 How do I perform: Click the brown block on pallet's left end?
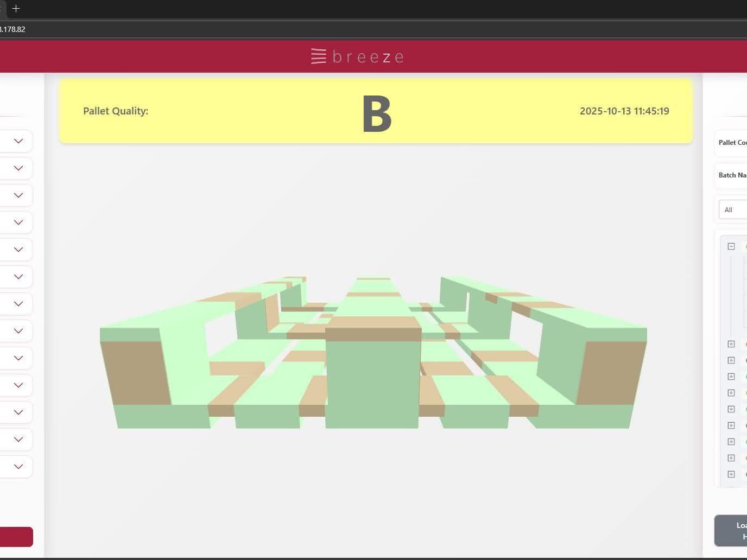point(136,372)
